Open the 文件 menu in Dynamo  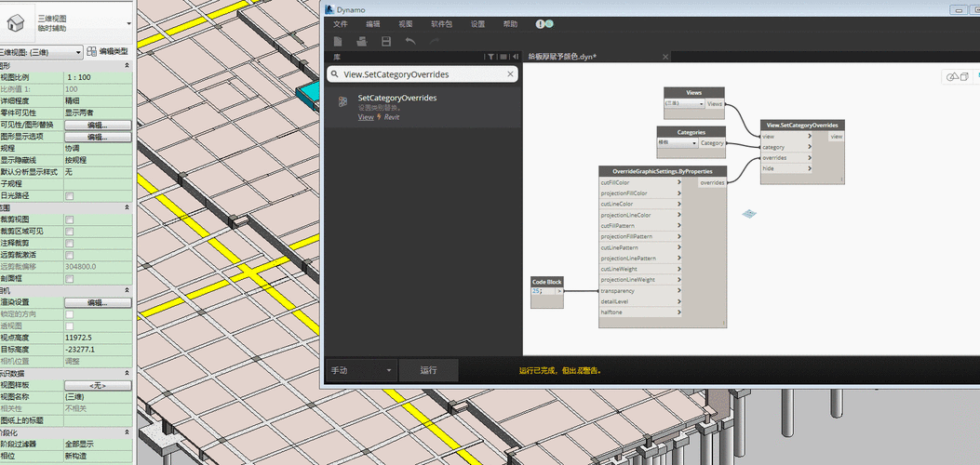pyautogui.click(x=340, y=23)
